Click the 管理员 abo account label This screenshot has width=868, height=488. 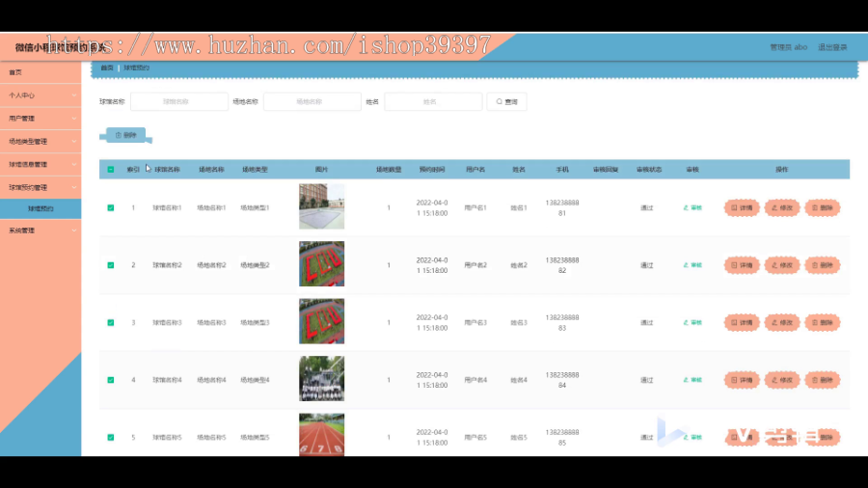click(788, 47)
